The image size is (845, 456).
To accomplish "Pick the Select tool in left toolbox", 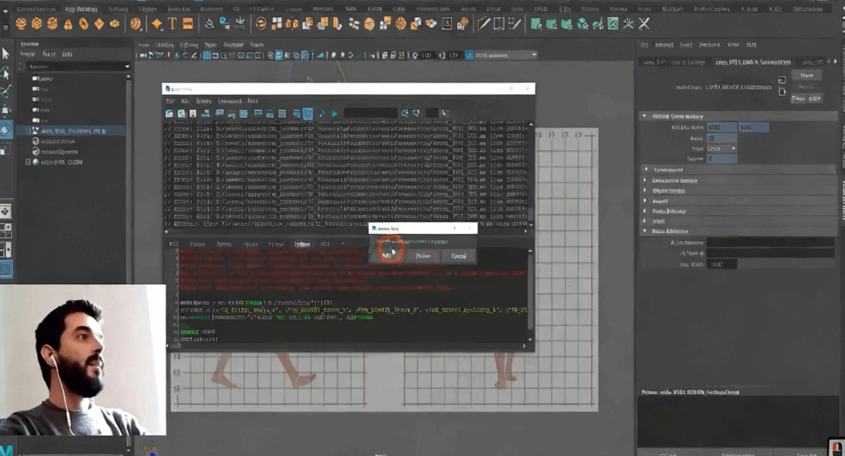I will pyautogui.click(x=6, y=54).
